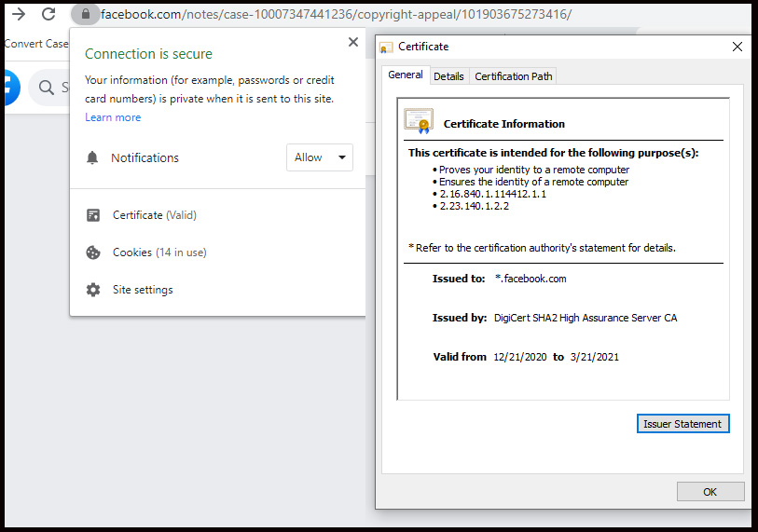Click DigiCert SHA2 High Assurance Server CA
758x532 pixels.
[x=586, y=318]
